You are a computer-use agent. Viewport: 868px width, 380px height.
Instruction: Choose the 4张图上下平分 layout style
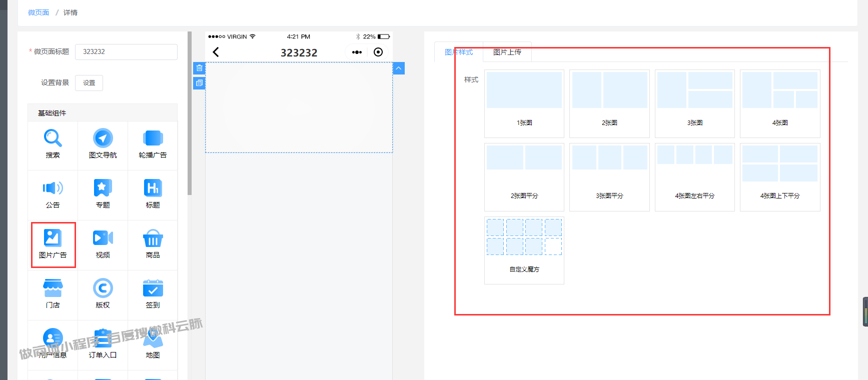(780, 177)
